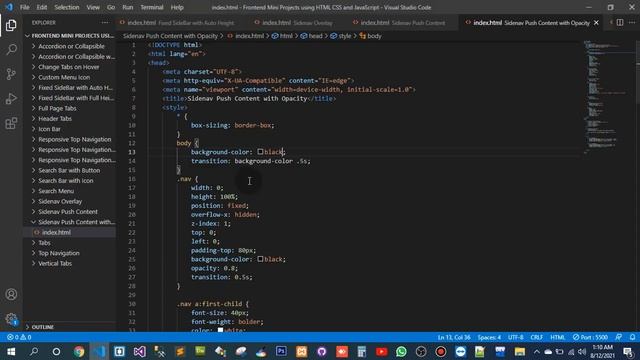Open notifications bell in status bar

632,337
